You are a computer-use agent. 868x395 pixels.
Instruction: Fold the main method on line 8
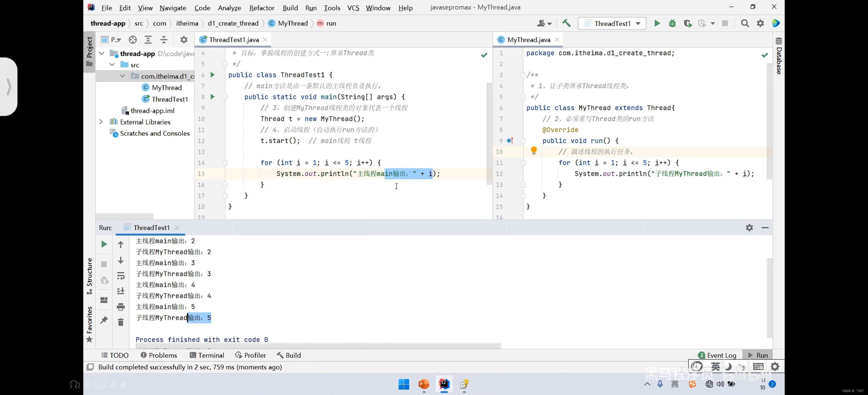coord(225,97)
